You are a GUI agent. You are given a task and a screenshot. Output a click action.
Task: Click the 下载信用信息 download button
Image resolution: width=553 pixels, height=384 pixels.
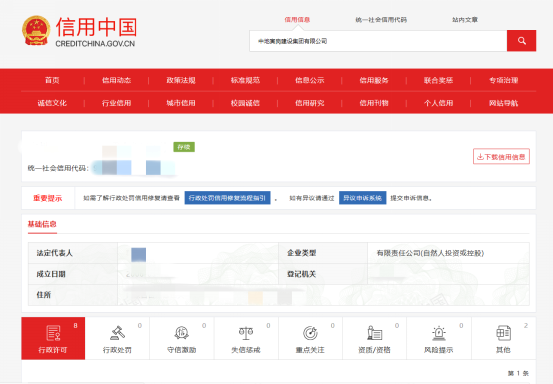click(x=501, y=157)
